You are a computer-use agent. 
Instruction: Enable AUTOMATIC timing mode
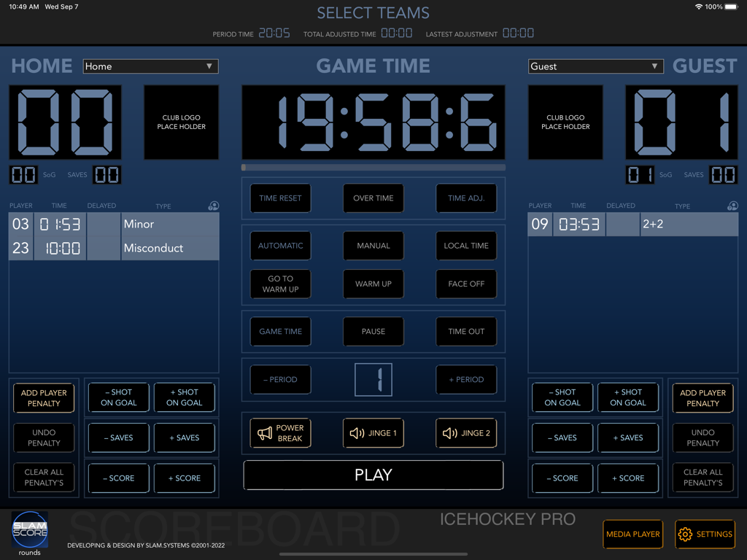(x=280, y=246)
